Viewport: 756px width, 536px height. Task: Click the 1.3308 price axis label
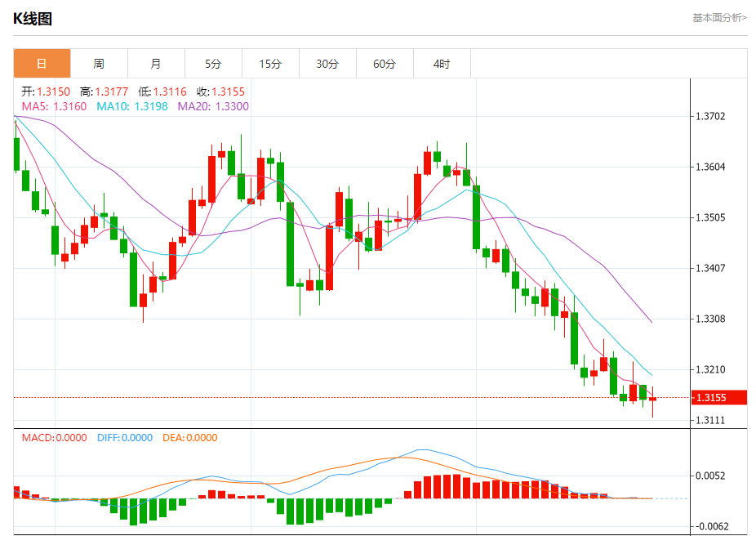710,319
